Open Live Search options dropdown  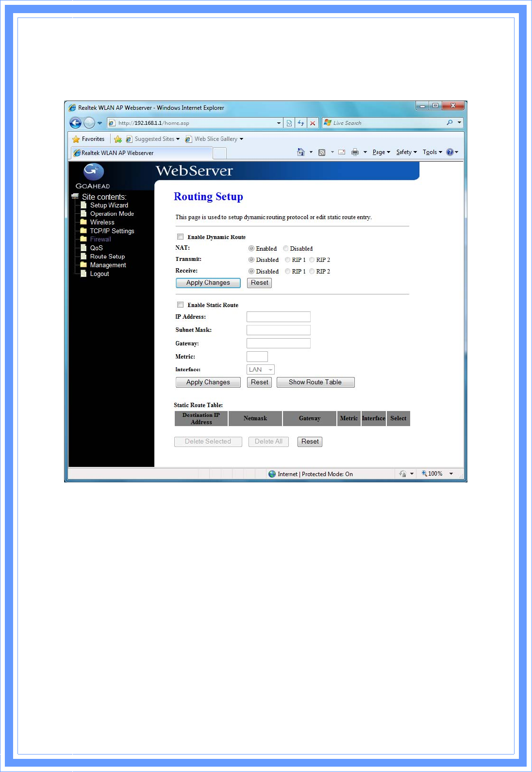[x=459, y=122]
